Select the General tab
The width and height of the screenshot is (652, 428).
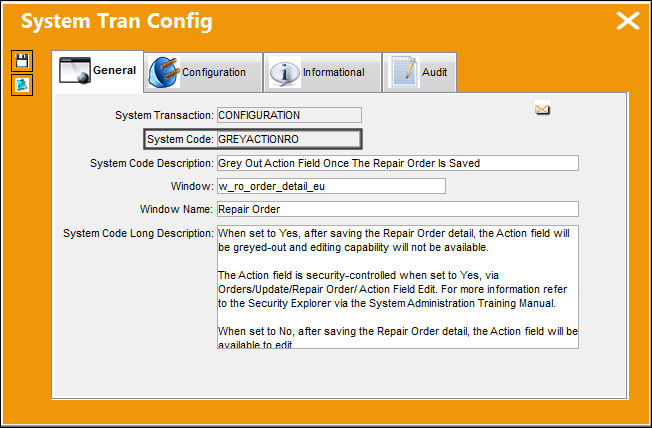[x=98, y=71]
